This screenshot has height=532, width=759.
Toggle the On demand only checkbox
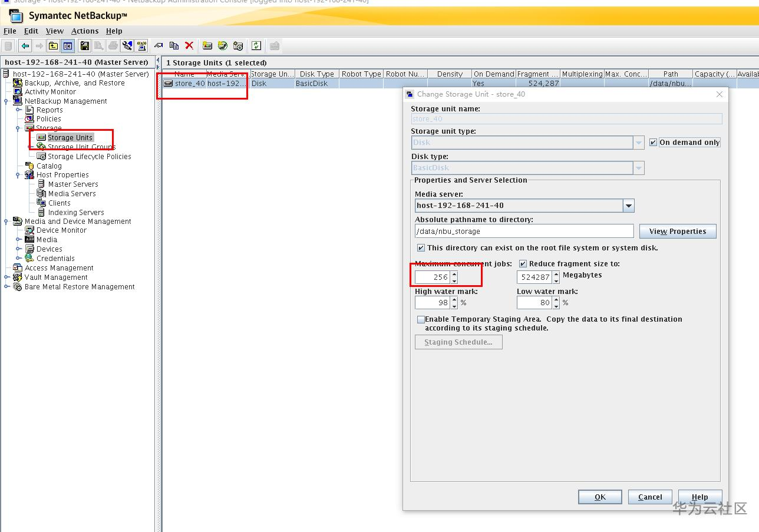point(653,143)
